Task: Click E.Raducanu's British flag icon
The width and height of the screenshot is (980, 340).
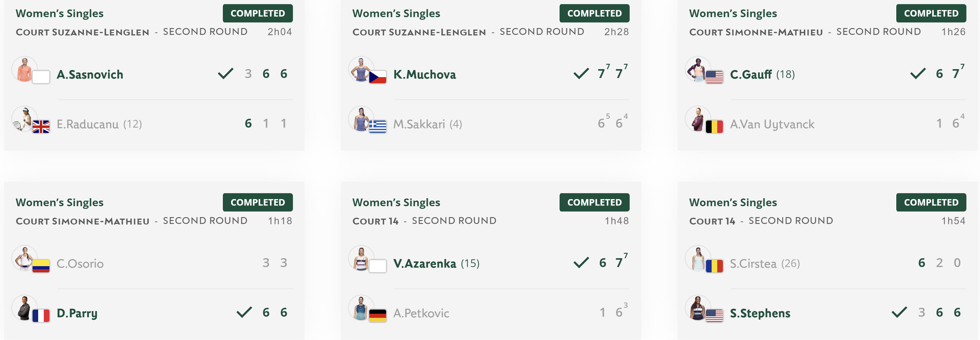Action: [x=41, y=126]
